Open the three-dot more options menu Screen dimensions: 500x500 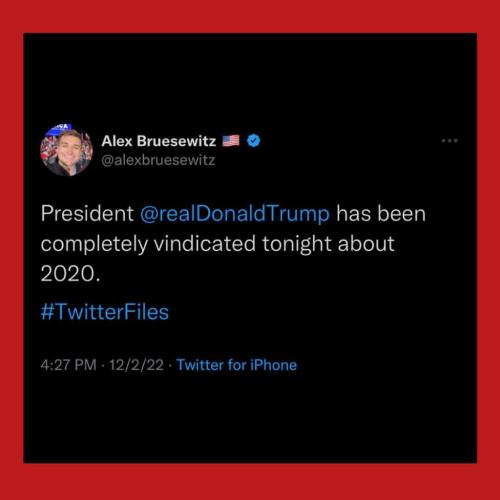[x=449, y=141]
